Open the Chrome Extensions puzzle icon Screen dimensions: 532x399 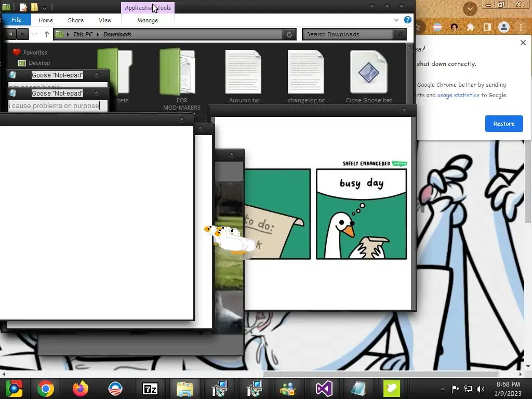tap(470, 27)
